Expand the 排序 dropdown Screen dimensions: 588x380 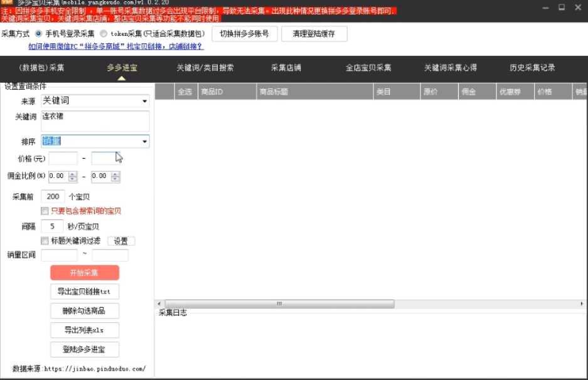tap(144, 142)
